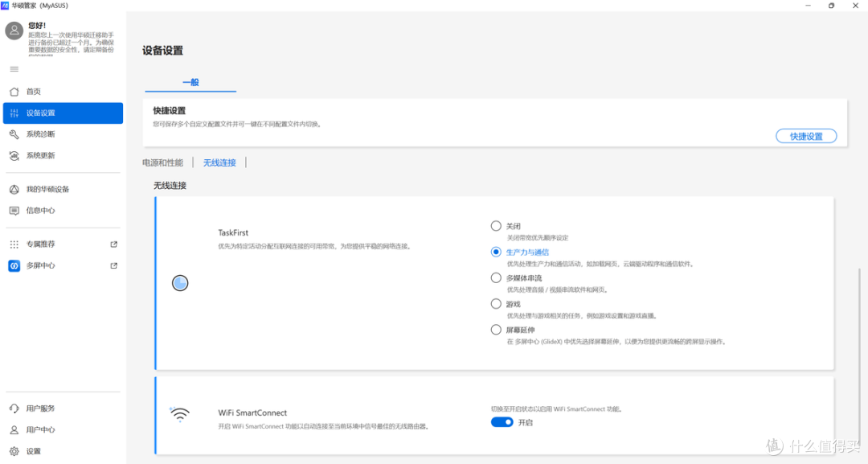Image resolution: width=868 pixels, height=464 pixels.
Task: Open 设置 gear icon at bottom
Action: pyautogui.click(x=14, y=451)
